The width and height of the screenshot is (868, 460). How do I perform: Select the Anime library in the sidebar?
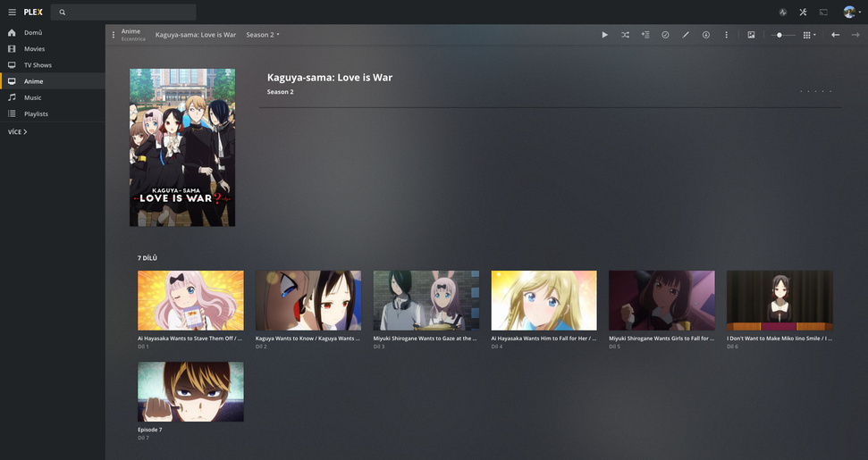(x=53, y=80)
